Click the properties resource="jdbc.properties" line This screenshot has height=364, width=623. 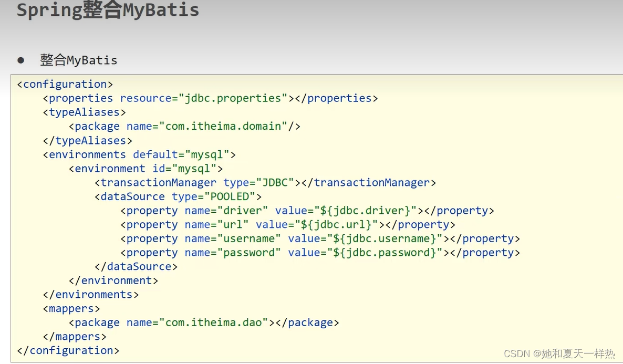tap(211, 98)
